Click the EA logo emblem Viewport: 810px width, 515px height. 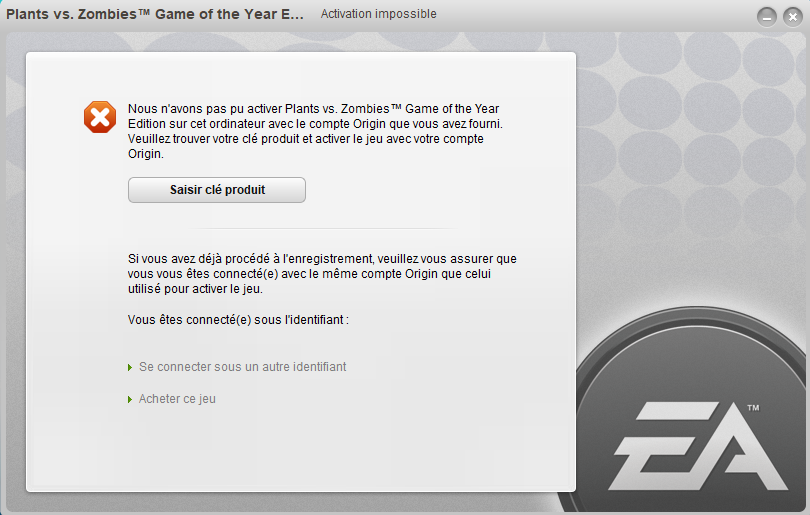[697, 446]
